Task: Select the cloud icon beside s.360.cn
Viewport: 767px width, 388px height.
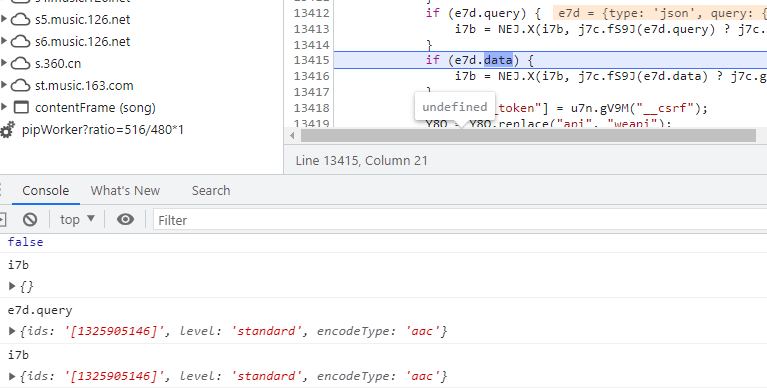Action: [x=20, y=64]
